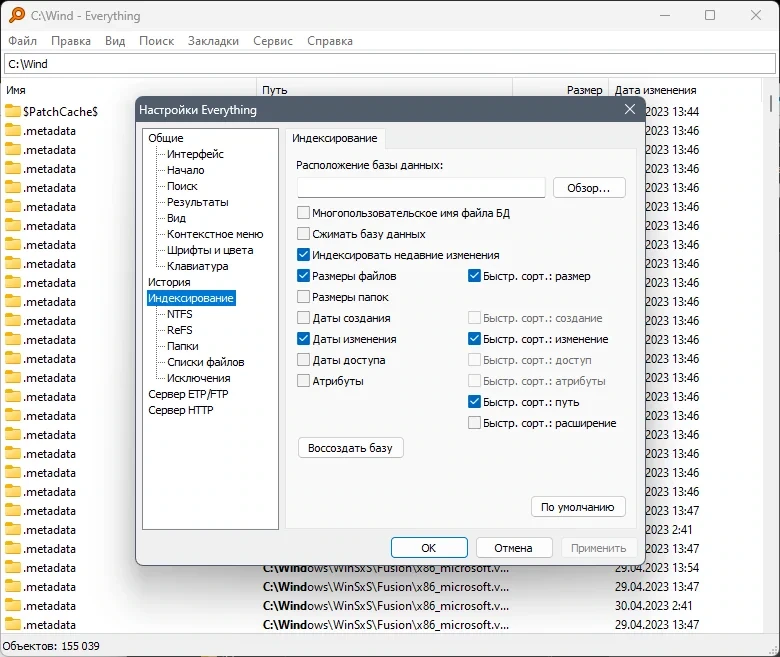This screenshot has width=780, height=657.
Task: Enable Даты доступа checkbox
Action: tap(303, 360)
